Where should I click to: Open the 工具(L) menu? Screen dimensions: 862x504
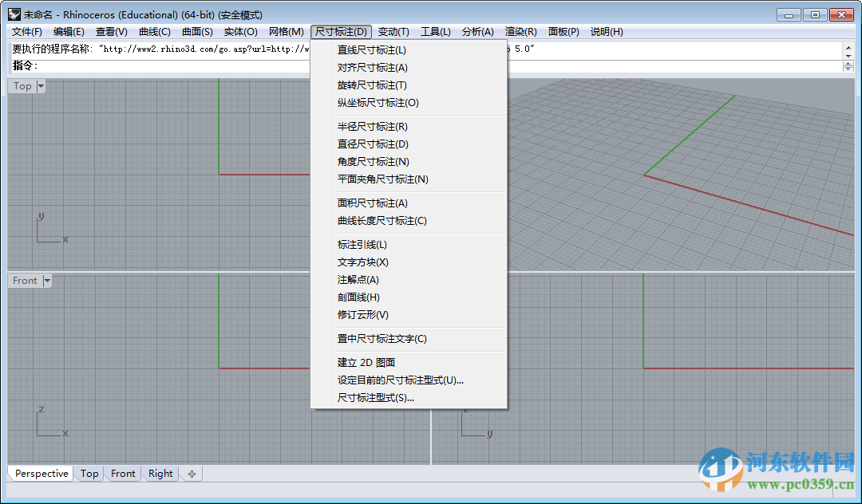pos(436,32)
